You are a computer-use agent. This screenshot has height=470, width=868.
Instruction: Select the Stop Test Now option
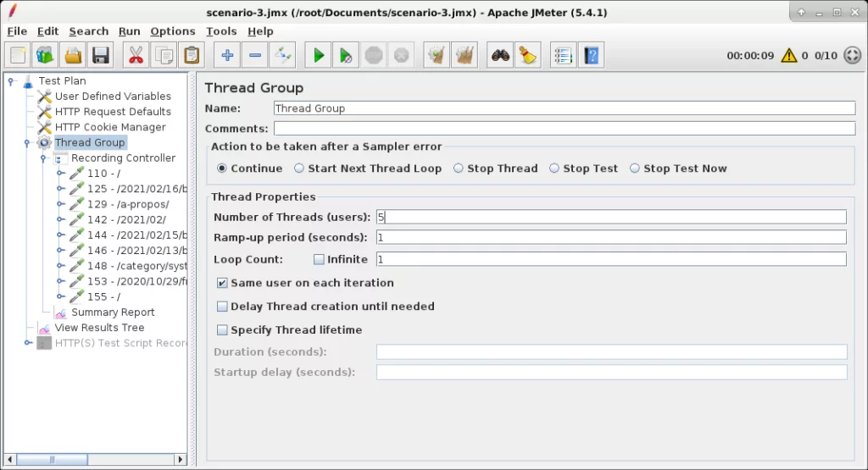[x=634, y=168]
